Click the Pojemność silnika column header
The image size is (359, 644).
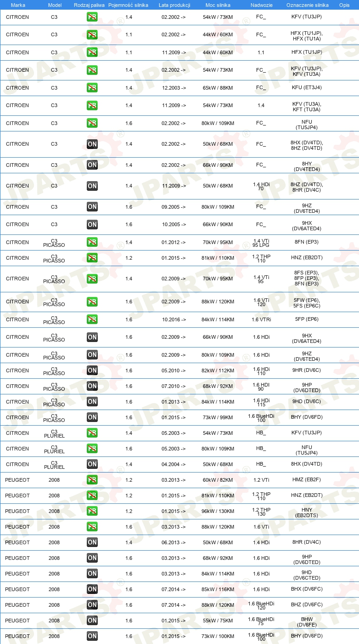coord(129,5)
